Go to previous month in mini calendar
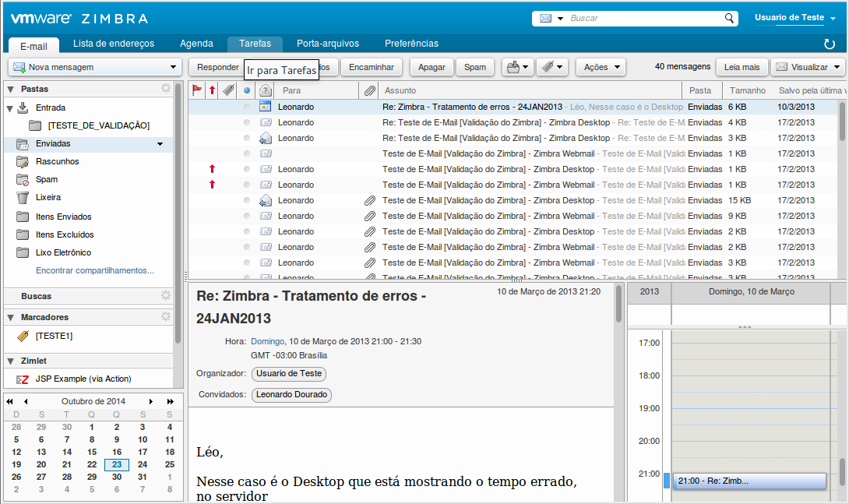 click(x=26, y=401)
